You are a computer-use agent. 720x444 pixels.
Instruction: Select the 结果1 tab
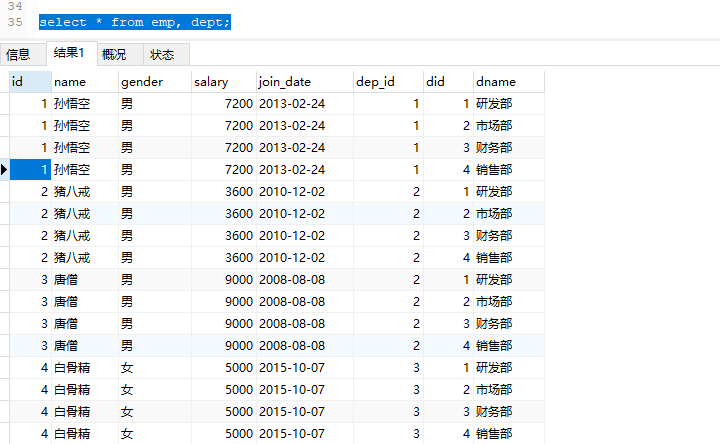(68, 54)
